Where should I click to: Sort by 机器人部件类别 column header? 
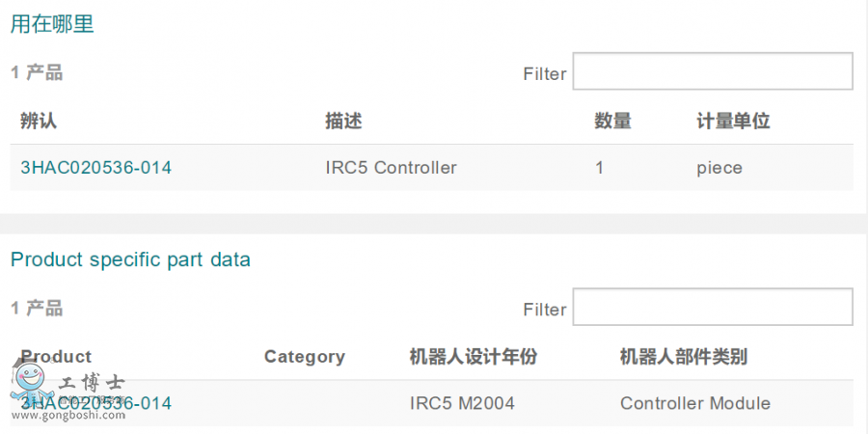pyautogui.click(x=683, y=357)
